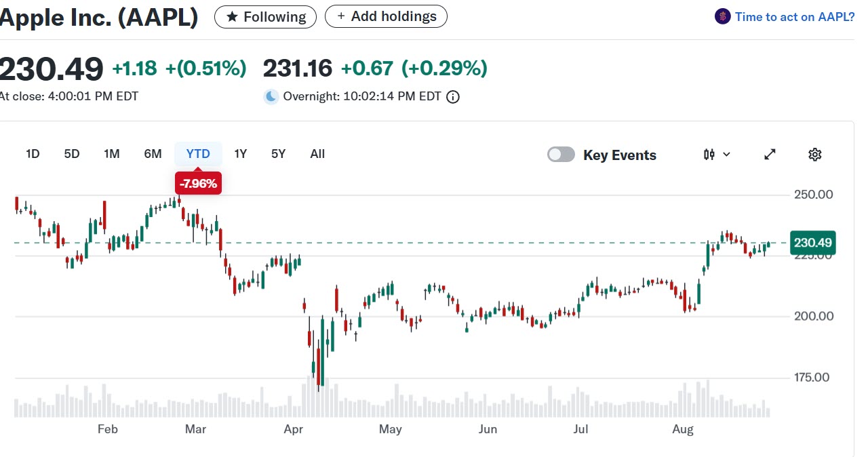Open chart settings gear icon
The image size is (868, 457).
tap(815, 155)
